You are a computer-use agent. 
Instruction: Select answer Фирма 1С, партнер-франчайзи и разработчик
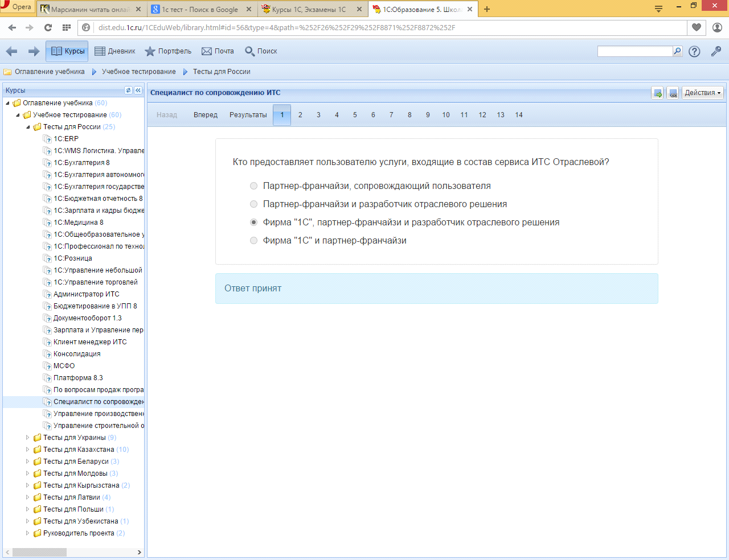[254, 223]
